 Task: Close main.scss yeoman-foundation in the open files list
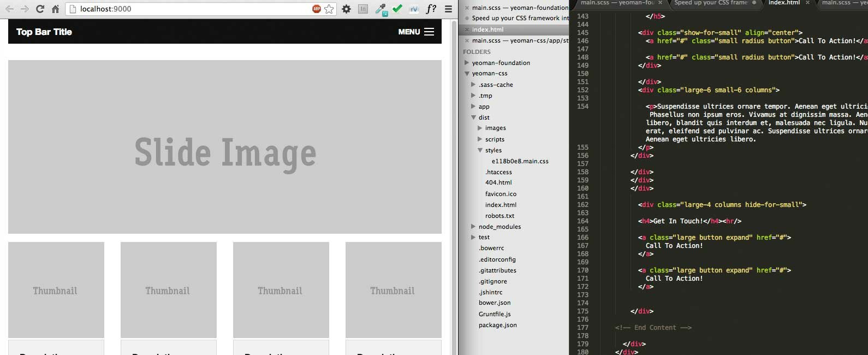point(467,8)
